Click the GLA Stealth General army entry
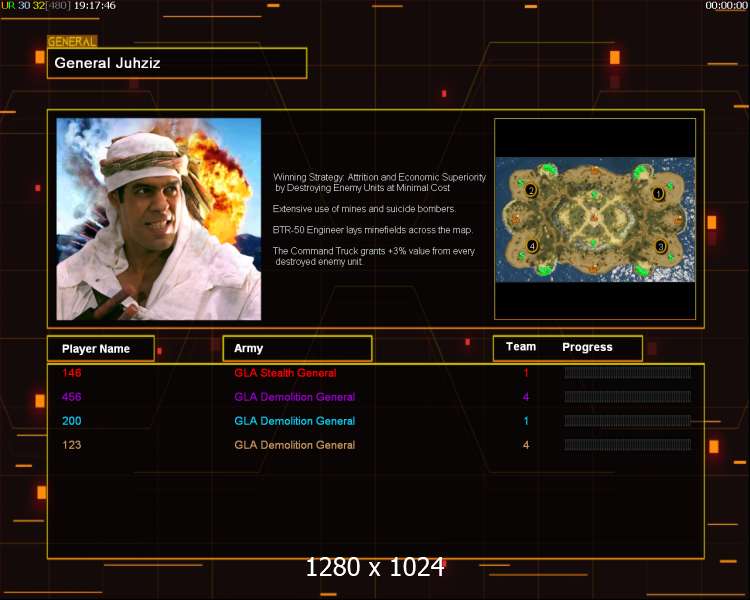Screen dimensions: 750x600 [x=285, y=373]
